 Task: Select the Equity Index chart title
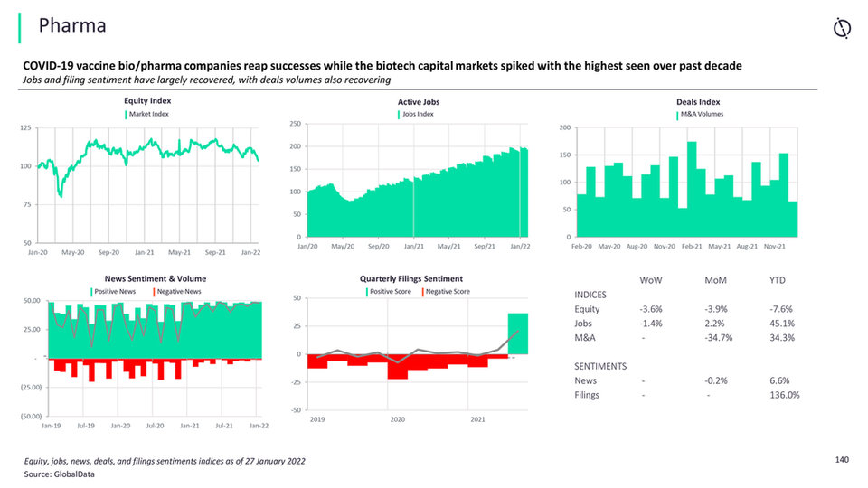147,100
